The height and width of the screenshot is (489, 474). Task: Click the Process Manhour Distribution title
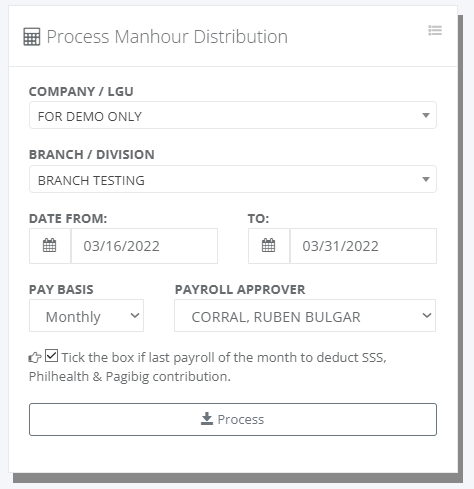click(x=167, y=37)
